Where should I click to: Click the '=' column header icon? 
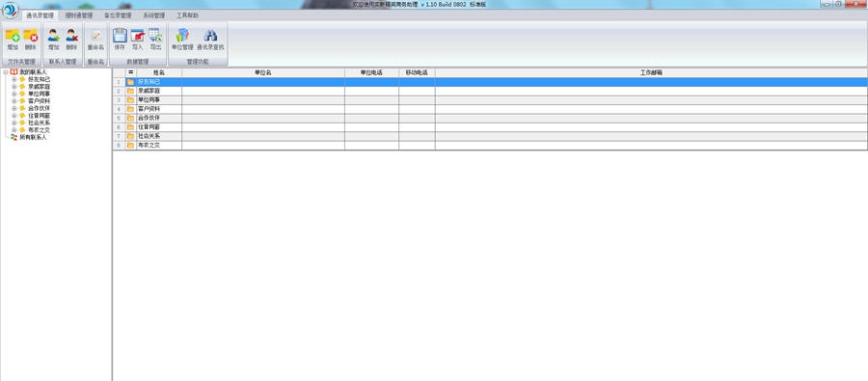130,72
